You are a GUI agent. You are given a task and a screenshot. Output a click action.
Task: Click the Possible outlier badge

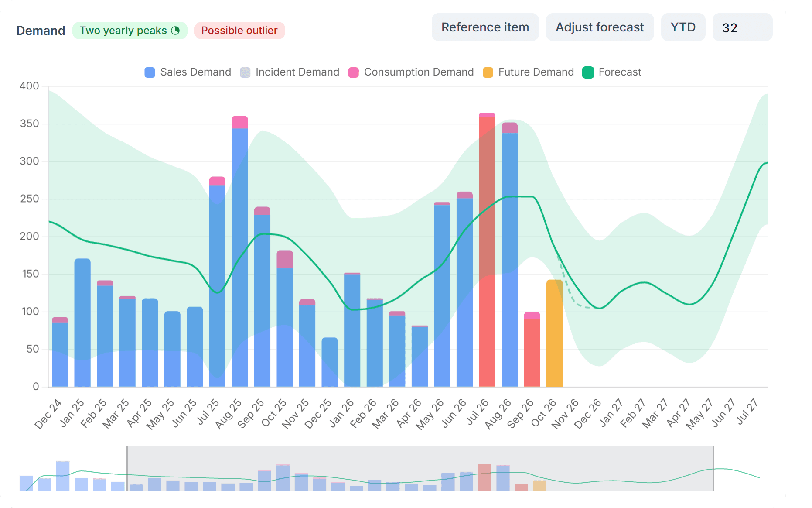pyautogui.click(x=239, y=31)
